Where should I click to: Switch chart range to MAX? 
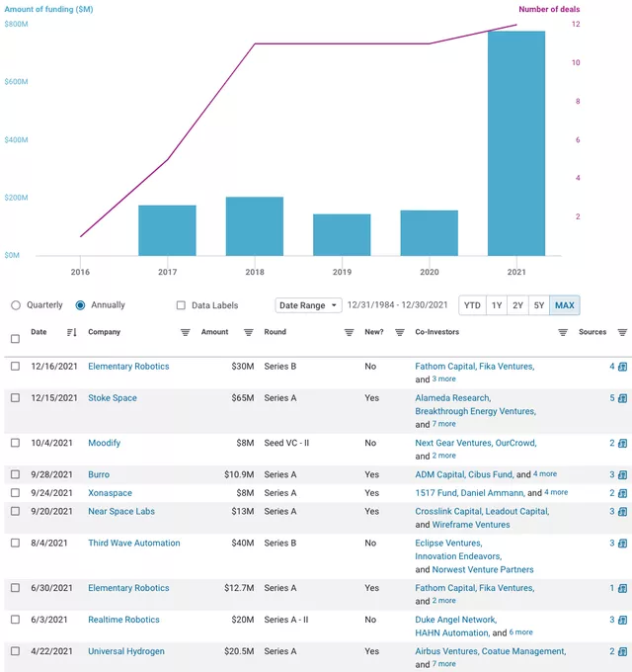[x=565, y=305]
